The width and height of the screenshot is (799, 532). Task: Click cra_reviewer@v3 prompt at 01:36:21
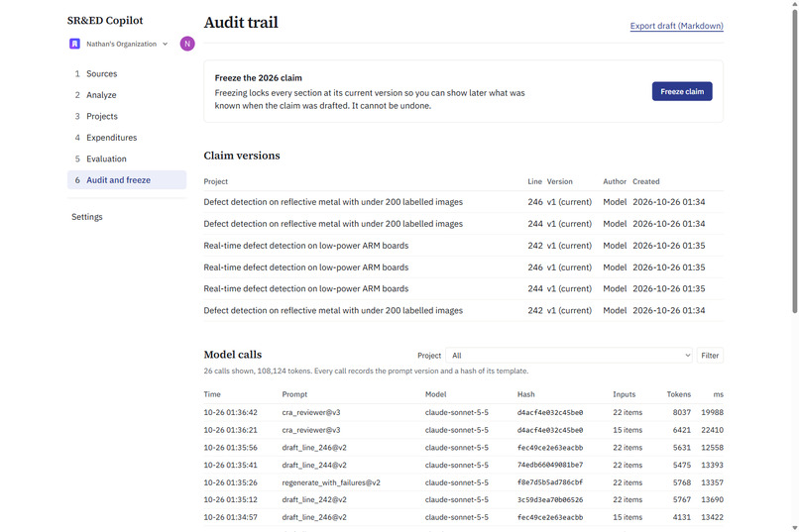pyautogui.click(x=311, y=430)
